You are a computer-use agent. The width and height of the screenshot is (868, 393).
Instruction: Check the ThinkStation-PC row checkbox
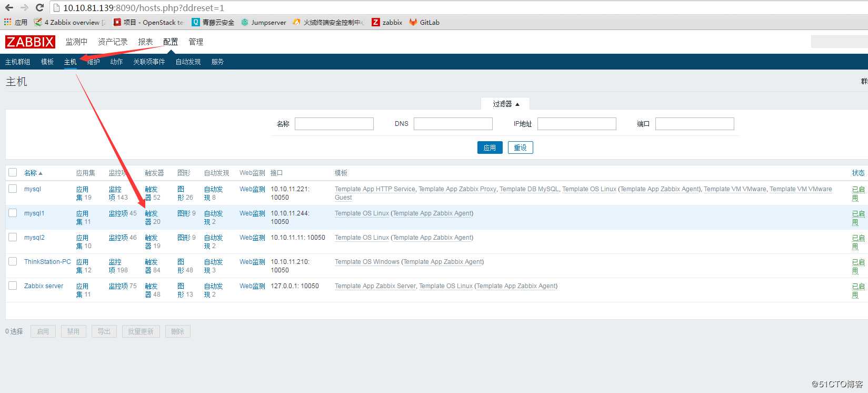coord(13,261)
